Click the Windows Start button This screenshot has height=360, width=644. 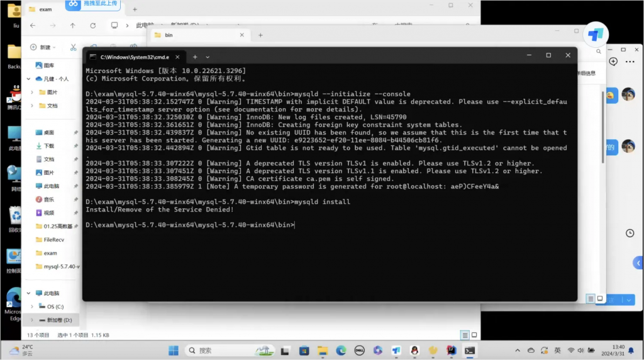point(172,350)
